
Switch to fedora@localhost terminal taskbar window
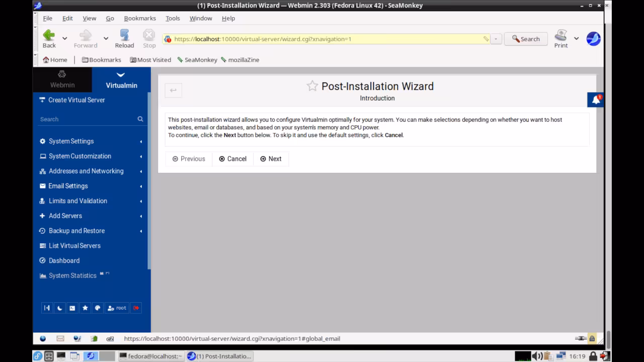click(x=151, y=356)
